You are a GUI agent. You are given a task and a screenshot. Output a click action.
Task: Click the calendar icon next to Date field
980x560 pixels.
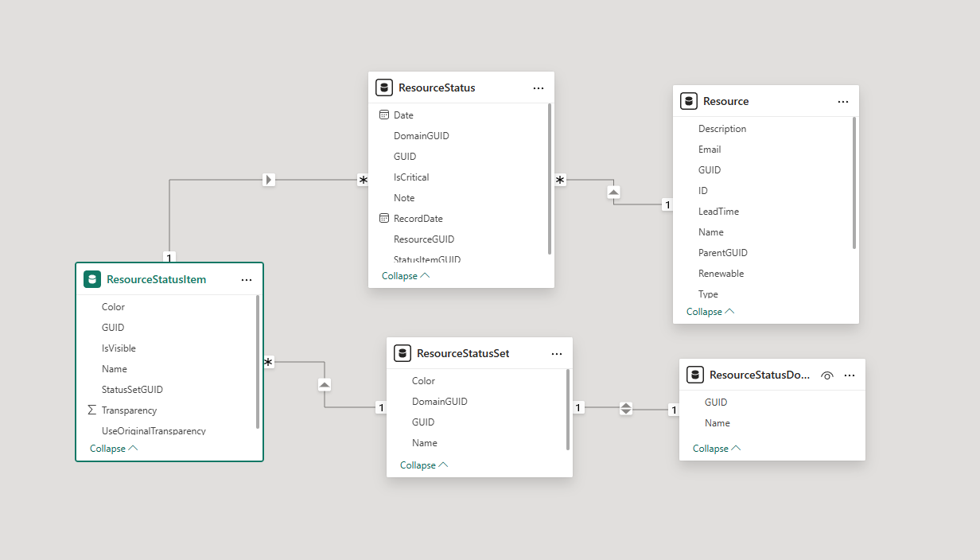pos(384,115)
